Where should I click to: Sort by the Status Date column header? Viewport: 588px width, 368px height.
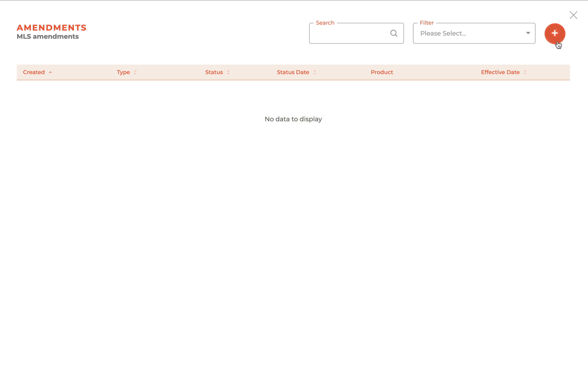pyautogui.click(x=293, y=72)
